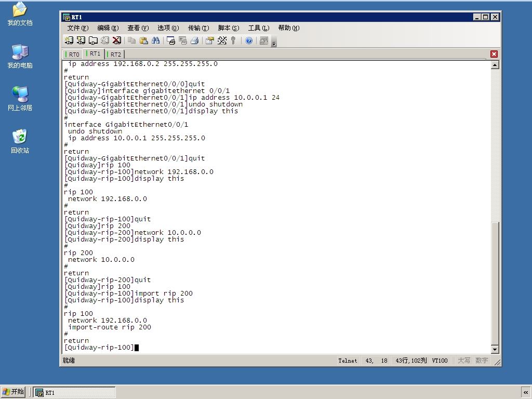Click the scrollbar down arrow

(x=495, y=350)
